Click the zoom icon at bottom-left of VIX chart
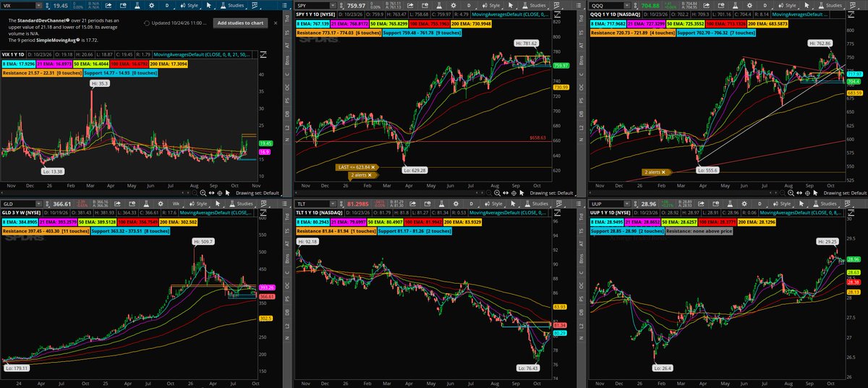The width and height of the screenshot is (868, 388). click(x=203, y=193)
